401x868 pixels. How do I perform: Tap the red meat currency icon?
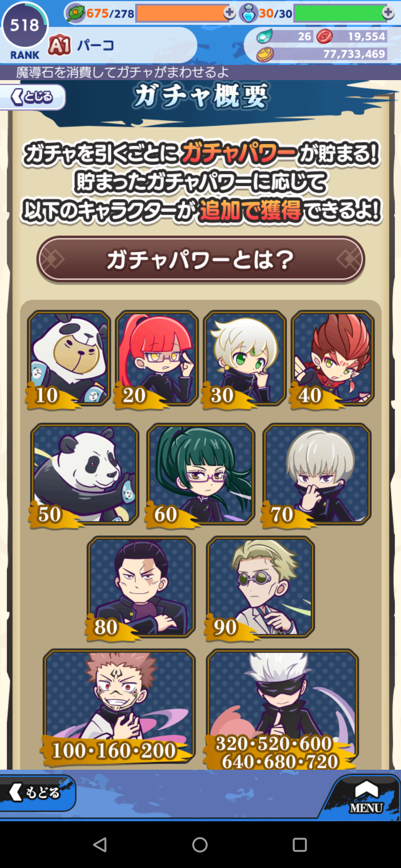325,36
